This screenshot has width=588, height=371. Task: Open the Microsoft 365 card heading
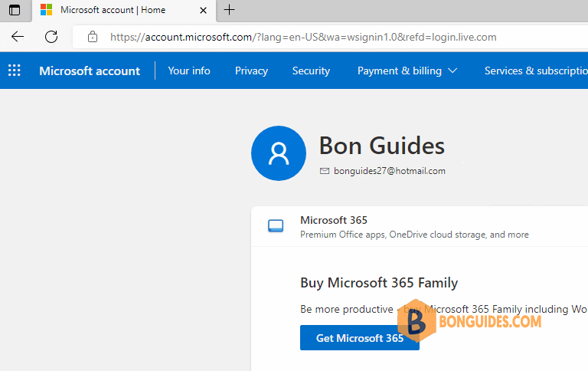coord(334,220)
